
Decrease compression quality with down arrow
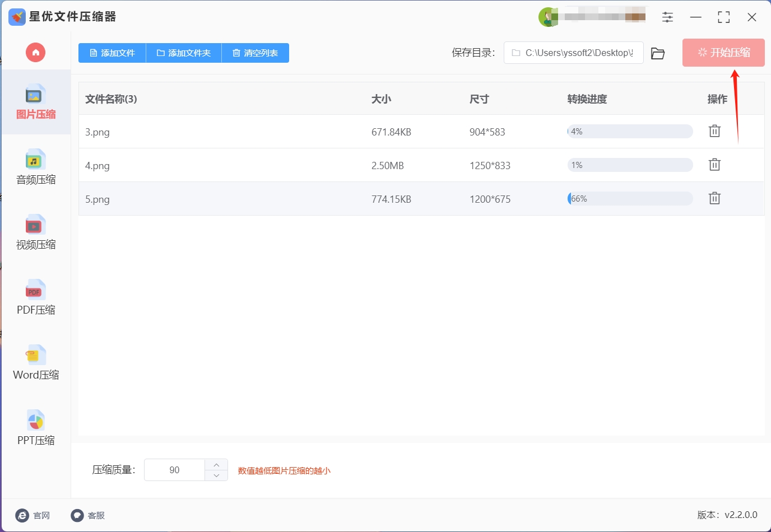click(216, 475)
